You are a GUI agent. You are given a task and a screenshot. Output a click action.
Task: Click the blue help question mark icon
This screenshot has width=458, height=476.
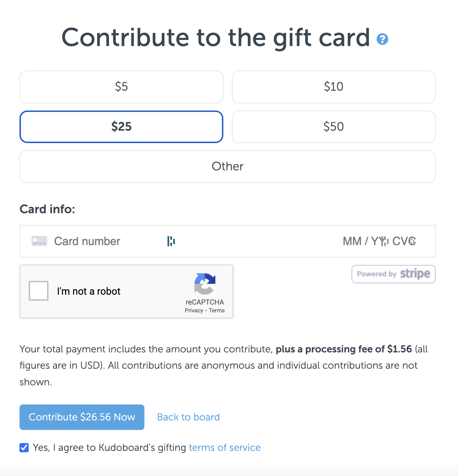coord(382,39)
